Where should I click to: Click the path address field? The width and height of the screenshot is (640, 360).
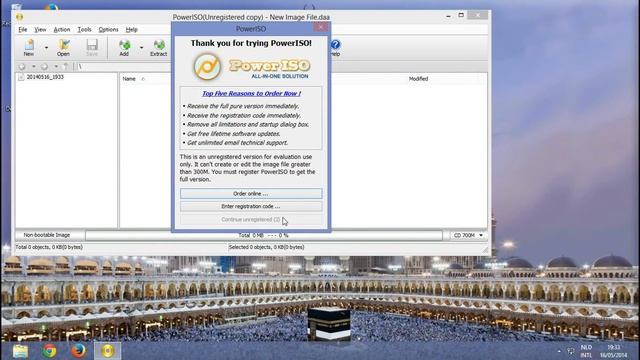click(x=124, y=66)
